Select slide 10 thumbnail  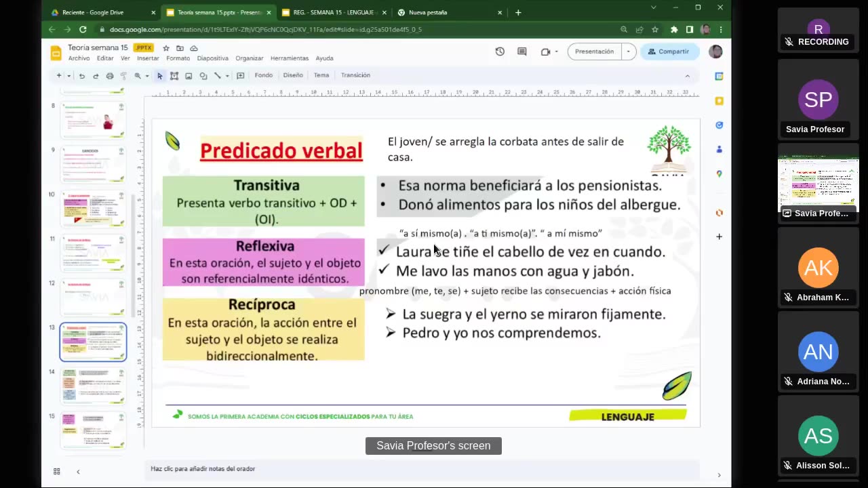pyautogui.click(x=93, y=209)
